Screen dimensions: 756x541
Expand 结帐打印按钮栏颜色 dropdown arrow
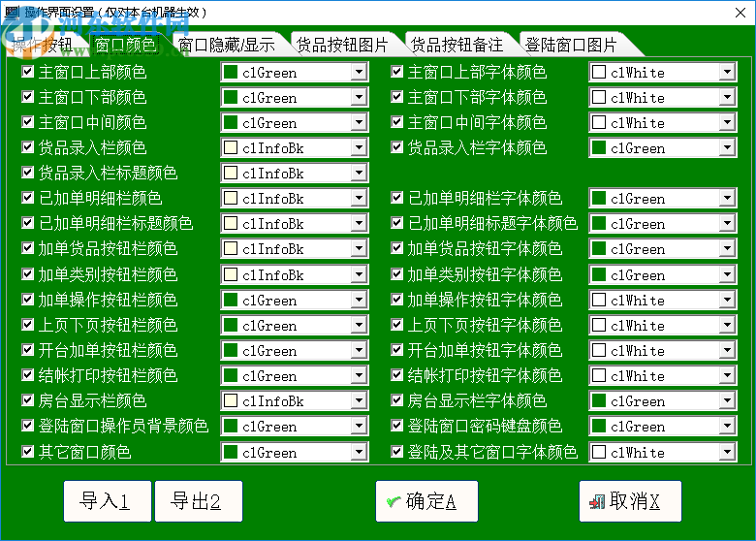pyautogui.click(x=359, y=375)
